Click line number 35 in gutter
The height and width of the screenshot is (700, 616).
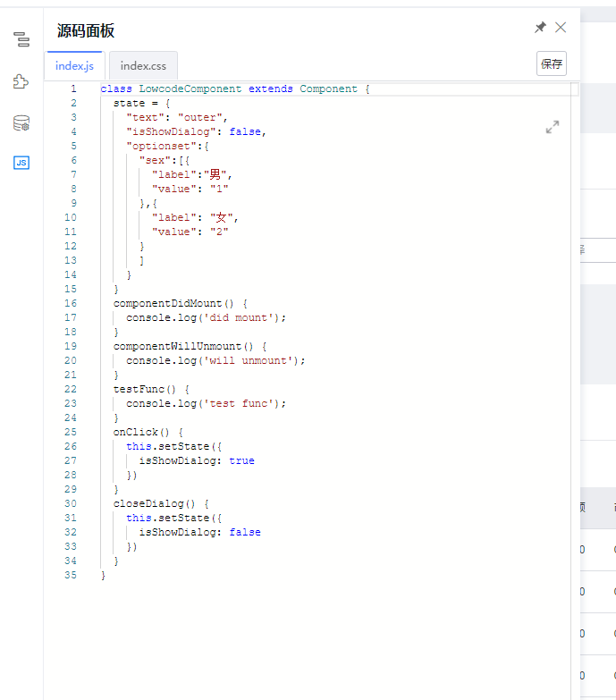(x=71, y=575)
